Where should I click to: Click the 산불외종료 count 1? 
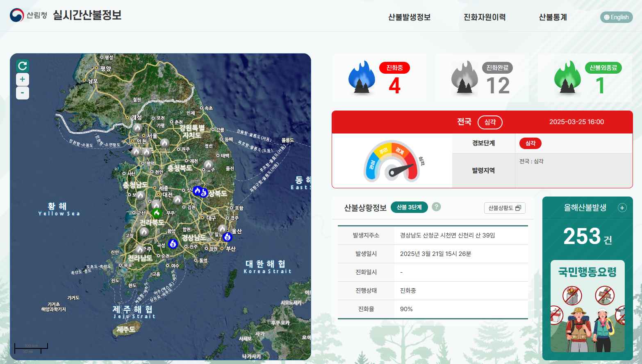(x=600, y=86)
